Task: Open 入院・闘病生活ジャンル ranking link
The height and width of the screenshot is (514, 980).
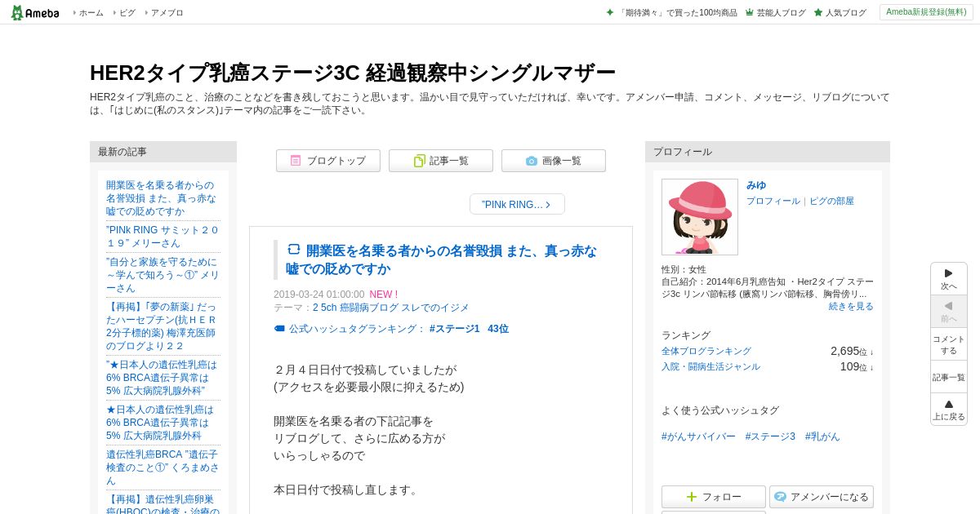Action: click(710, 366)
